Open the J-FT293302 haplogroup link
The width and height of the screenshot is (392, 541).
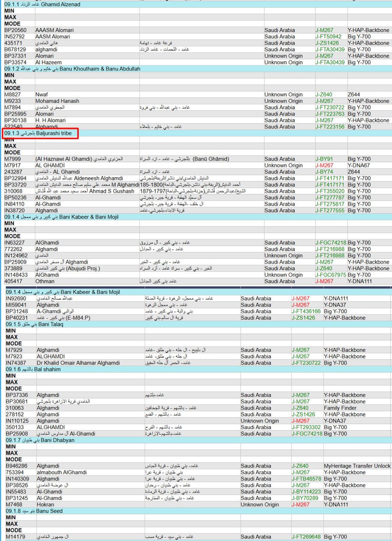point(306,427)
